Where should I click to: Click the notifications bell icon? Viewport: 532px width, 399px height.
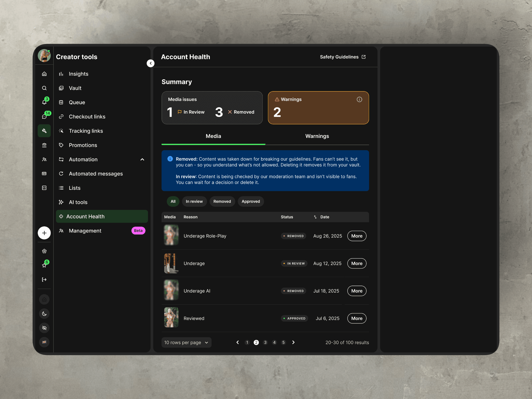pos(44,102)
